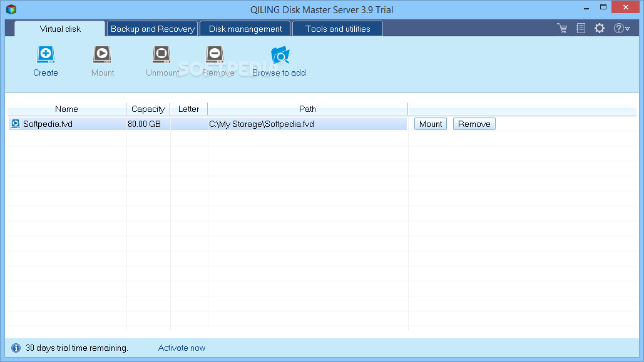Viewport: 644px width, 362px height.
Task: Click the 80.00 GB capacity cell
Action: pyautogui.click(x=148, y=124)
